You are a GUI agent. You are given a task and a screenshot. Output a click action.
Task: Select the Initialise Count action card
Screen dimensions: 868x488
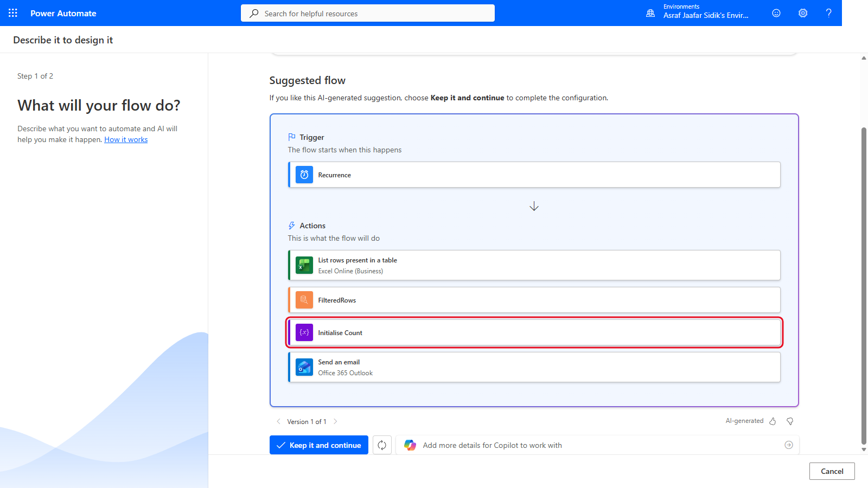[534, 332]
